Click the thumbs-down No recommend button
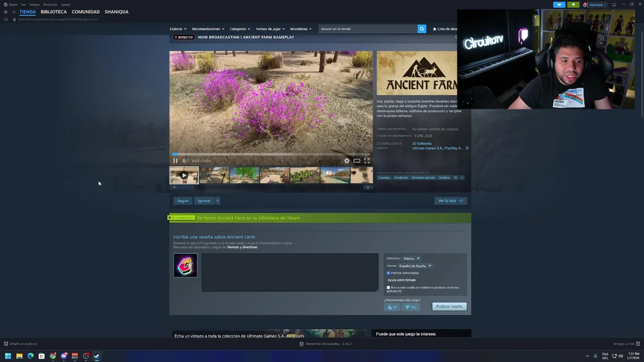 [411, 307]
